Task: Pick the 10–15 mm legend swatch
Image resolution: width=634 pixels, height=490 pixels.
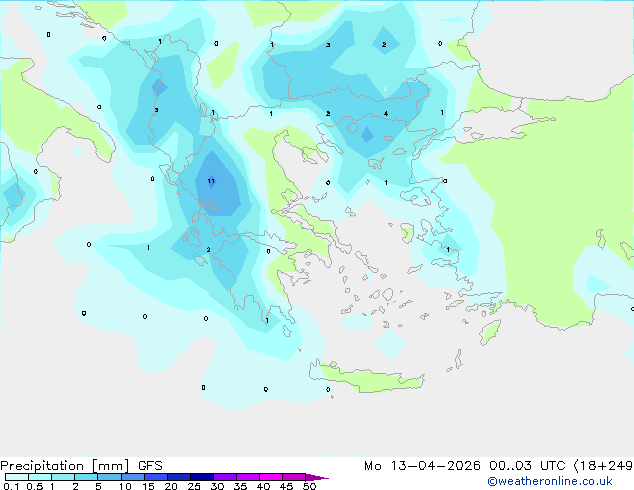Action: [132, 477]
